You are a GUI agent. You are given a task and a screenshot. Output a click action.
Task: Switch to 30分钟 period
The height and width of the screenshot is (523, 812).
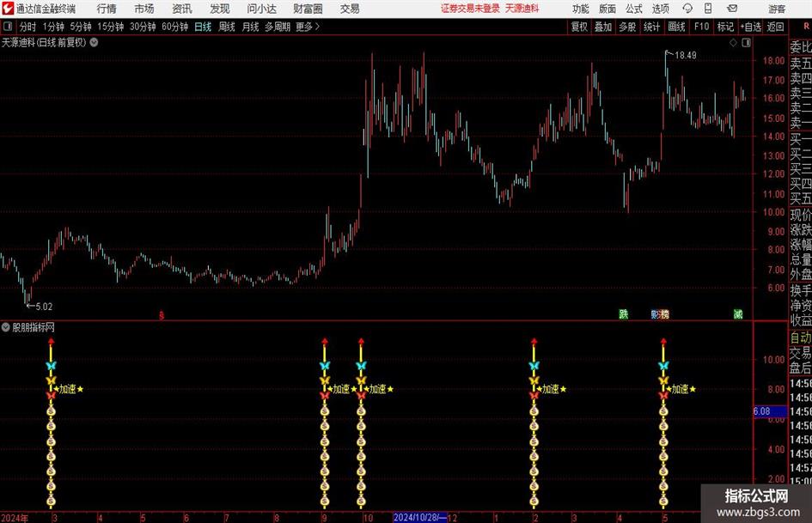(x=143, y=27)
